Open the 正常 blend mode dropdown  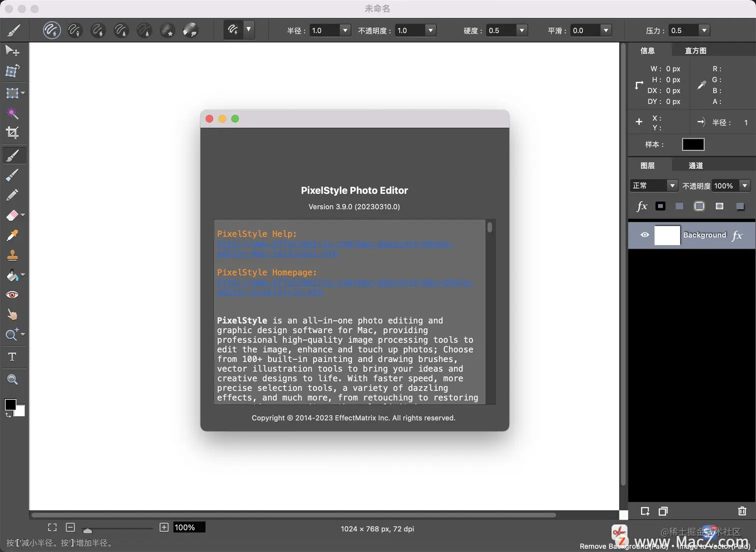coord(671,185)
